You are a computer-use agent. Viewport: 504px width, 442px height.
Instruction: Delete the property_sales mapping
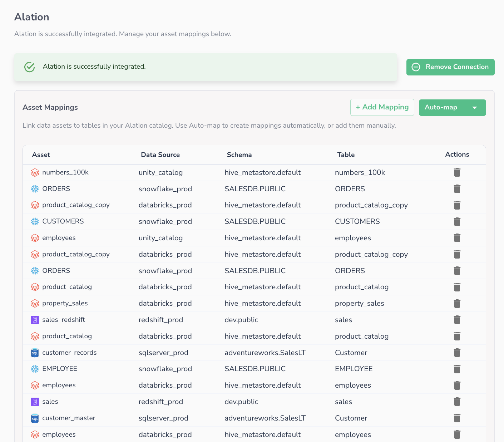click(x=457, y=303)
